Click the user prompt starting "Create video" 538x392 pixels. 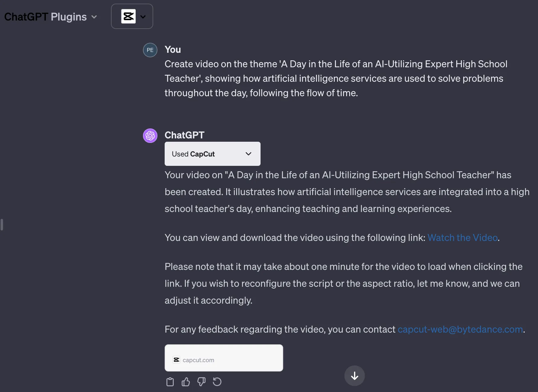336,78
